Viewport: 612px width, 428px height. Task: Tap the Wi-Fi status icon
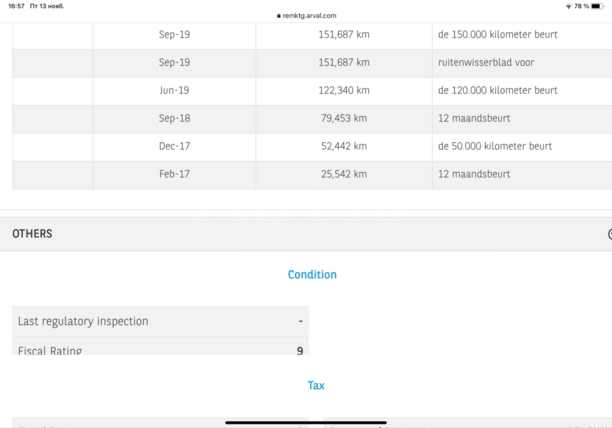tap(569, 6)
